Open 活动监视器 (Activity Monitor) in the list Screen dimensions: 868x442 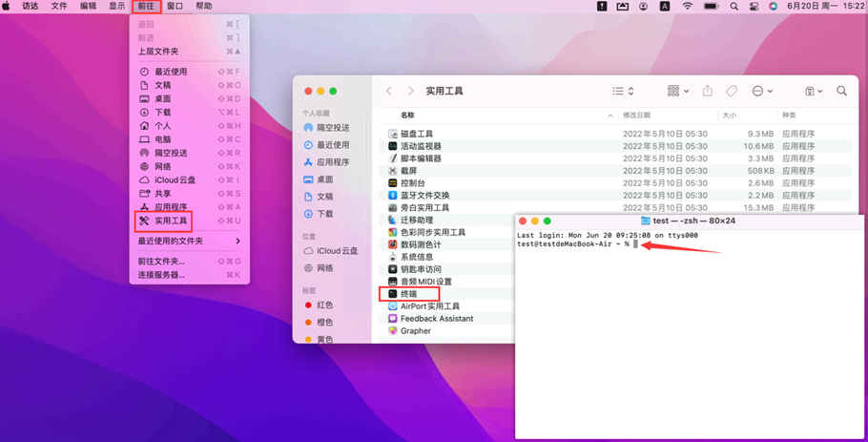click(420, 146)
